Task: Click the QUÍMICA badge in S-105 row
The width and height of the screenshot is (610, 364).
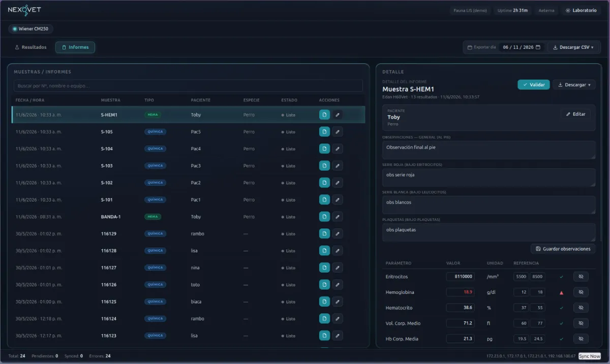Action: click(155, 132)
